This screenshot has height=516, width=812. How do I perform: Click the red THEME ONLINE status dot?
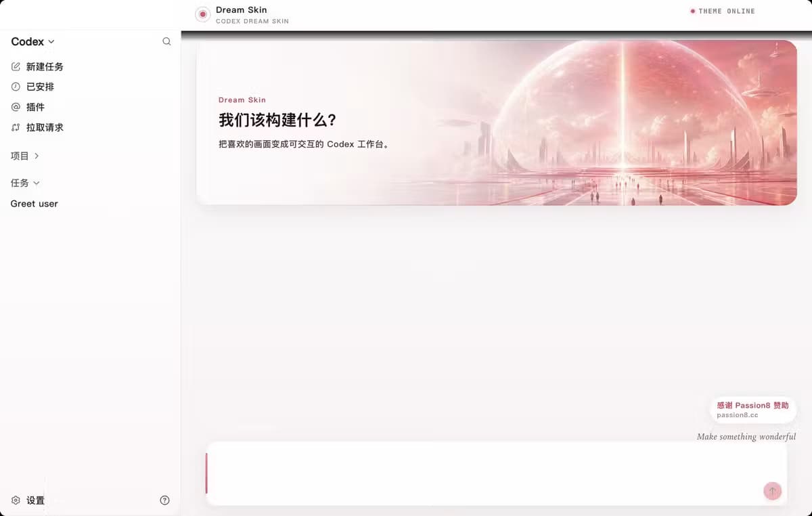click(x=692, y=11)
